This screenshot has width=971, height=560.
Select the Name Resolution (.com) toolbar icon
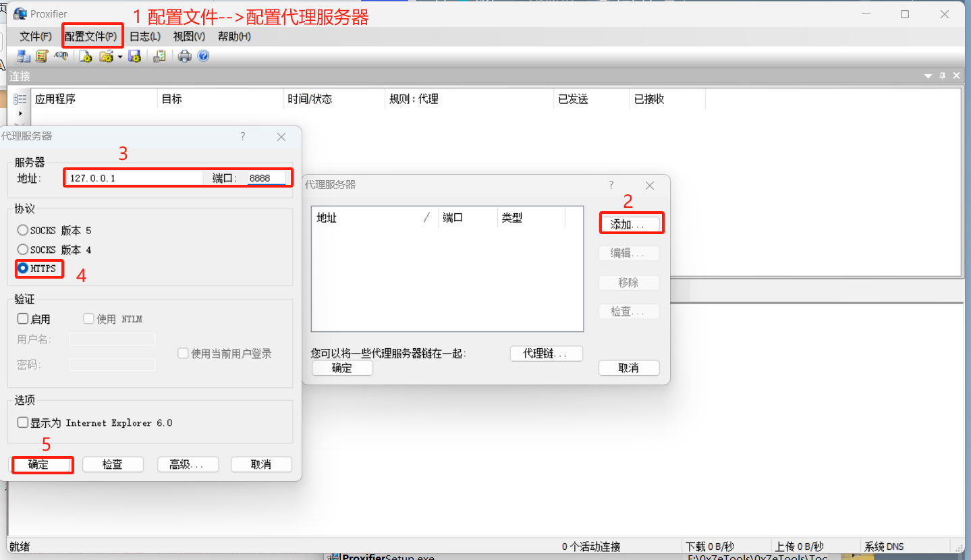coord(61,56)
